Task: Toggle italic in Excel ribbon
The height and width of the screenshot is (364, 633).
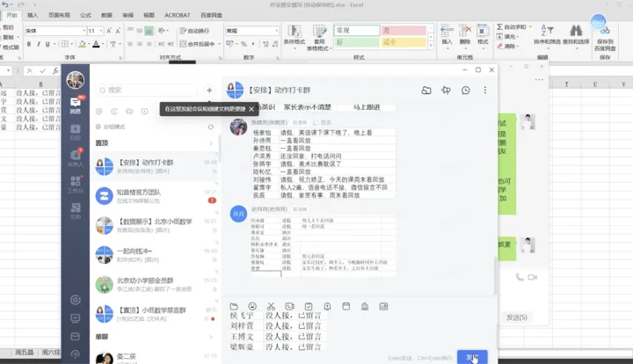Action: click(39, 44)
